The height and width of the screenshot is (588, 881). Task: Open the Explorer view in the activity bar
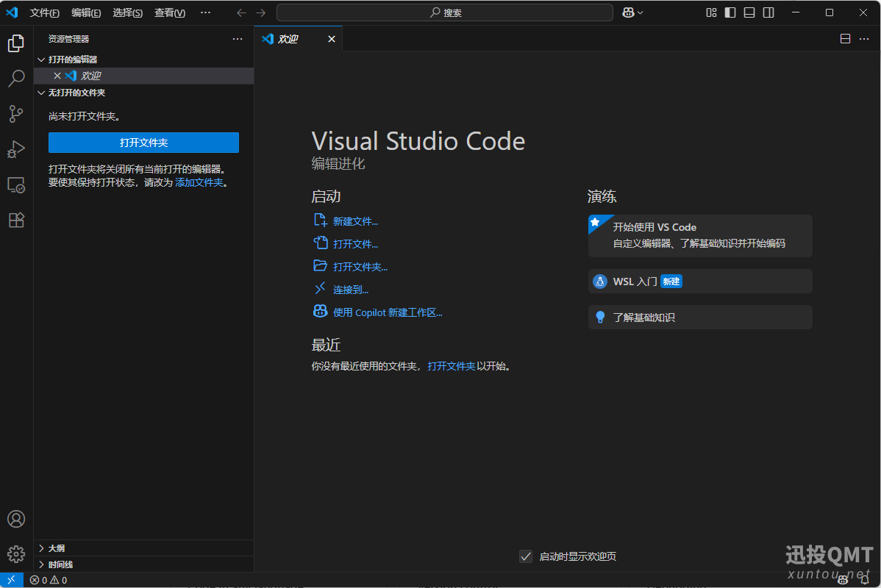(x=16, y=43)
